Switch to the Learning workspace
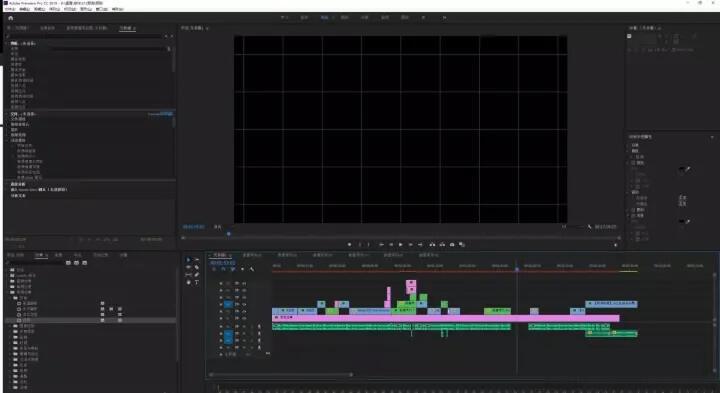The image size is (720, 393). (284, 17)
